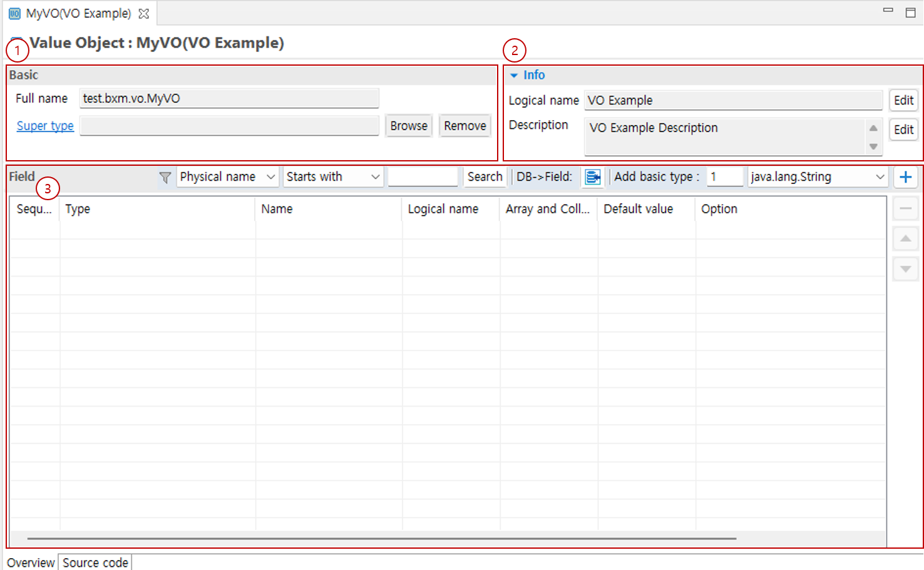Click the DB->Field import icon
The width and height of the screenshot is (924, 570).
pyautogui.click(x=592, y=177)
